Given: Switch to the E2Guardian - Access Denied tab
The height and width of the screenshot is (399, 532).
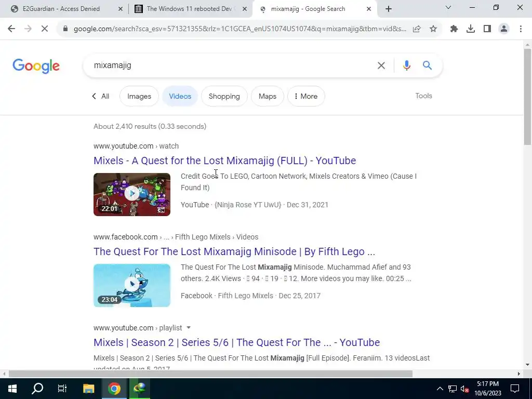Looking at the screenshot, I should (x=61, y=9).
